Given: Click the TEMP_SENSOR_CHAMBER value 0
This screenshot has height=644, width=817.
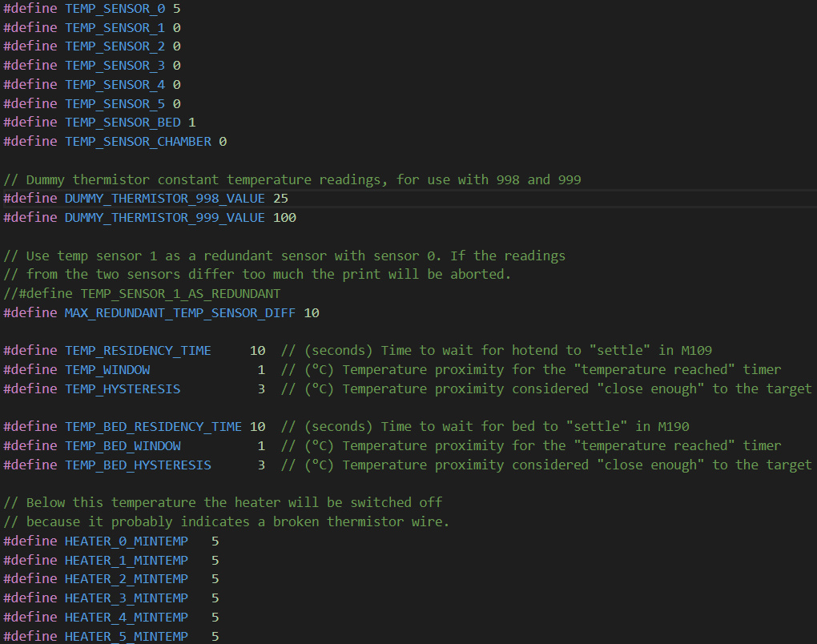Looking at the screenshot, I should point(223,142).
